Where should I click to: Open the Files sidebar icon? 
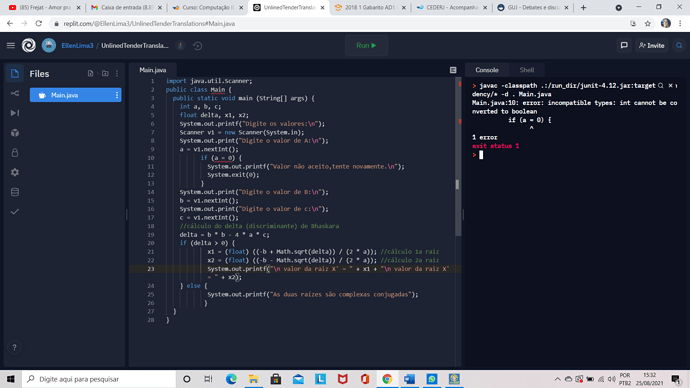coord(15,73)
